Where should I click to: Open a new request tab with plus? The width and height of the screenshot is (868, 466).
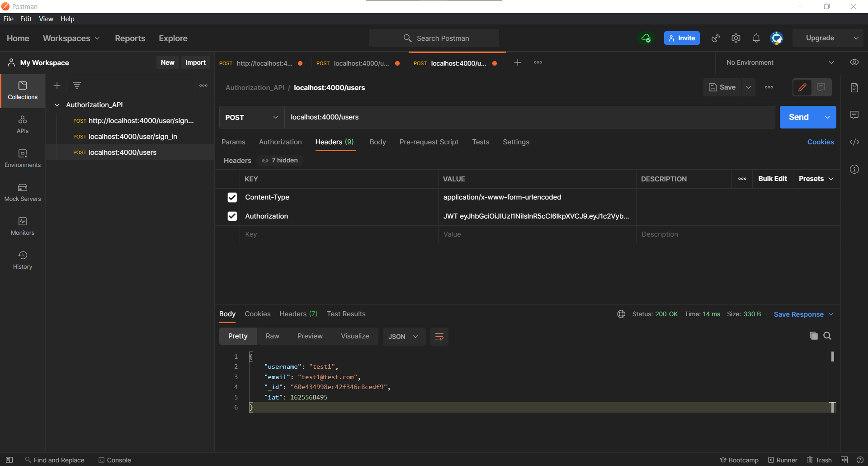[518, 62]
